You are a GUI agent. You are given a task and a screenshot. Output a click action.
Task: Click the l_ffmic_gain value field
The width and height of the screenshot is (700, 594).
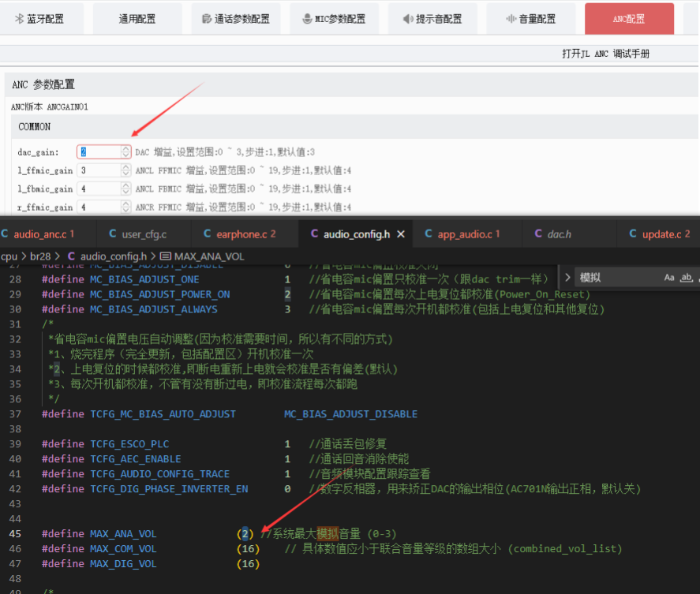(99, 170)
